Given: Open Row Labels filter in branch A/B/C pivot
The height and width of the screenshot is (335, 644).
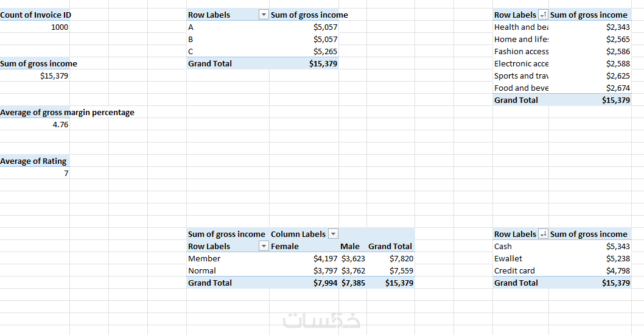Looking at the screenshot, I should click(264, 15).
